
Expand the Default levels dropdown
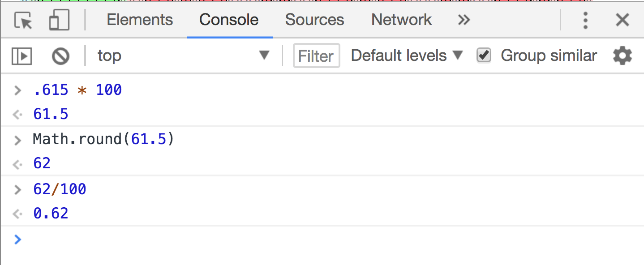407,56
